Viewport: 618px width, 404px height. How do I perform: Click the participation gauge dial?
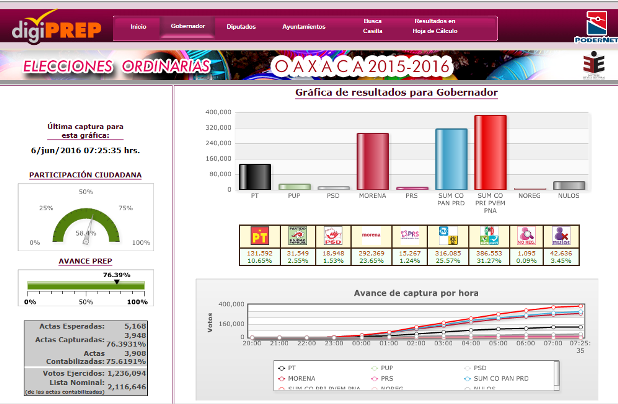[86, 225]
